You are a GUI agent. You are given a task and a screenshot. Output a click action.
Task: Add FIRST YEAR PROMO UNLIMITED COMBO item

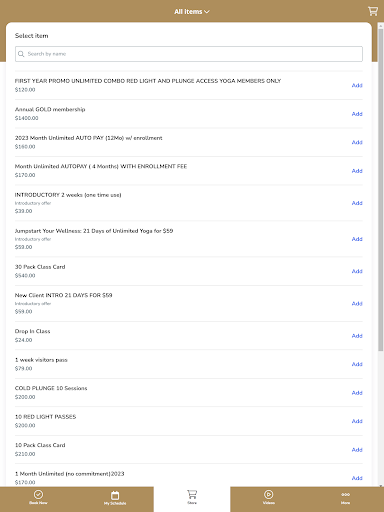pos(357,85)
